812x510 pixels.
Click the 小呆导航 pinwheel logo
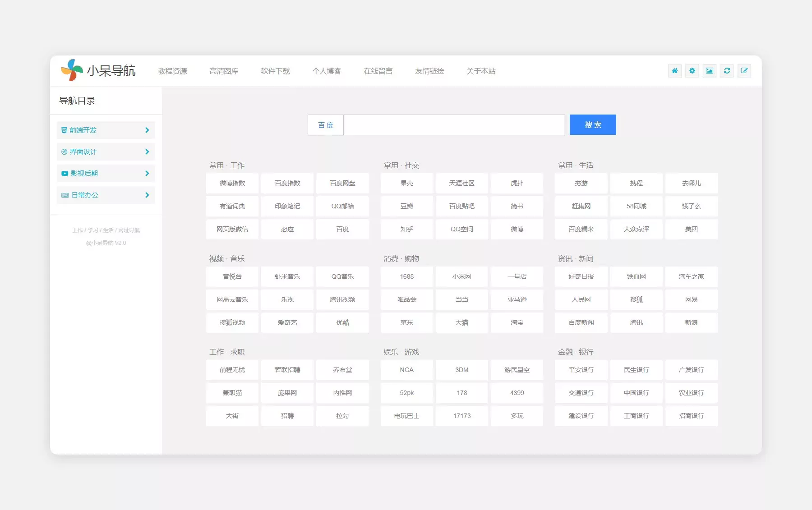point(72,70)
